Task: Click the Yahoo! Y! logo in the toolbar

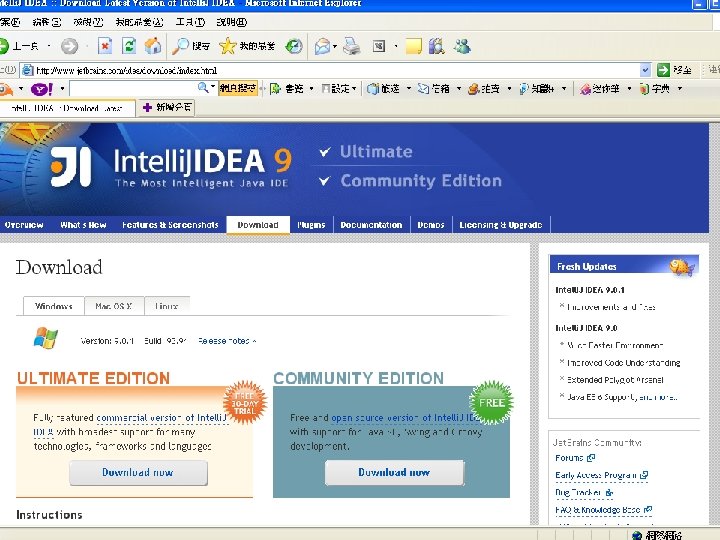Action: 41,89
